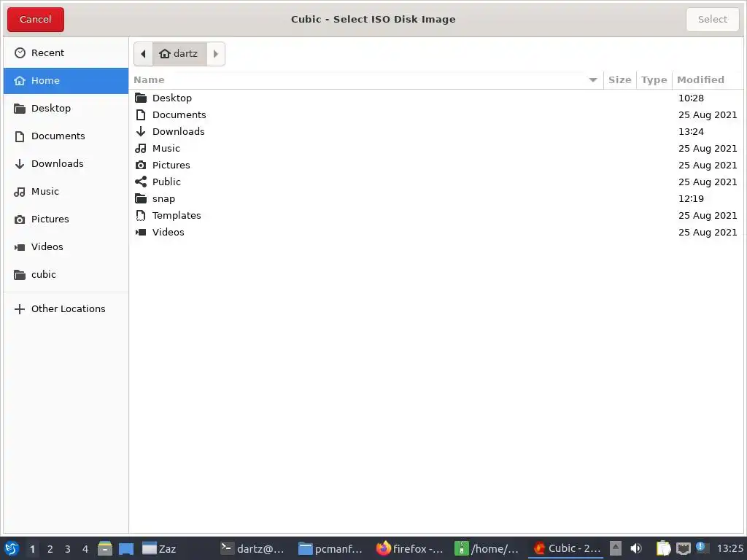Screen dimensions: 747x560
Task: Switch to workspace 2 in pager
Action: 50,549
